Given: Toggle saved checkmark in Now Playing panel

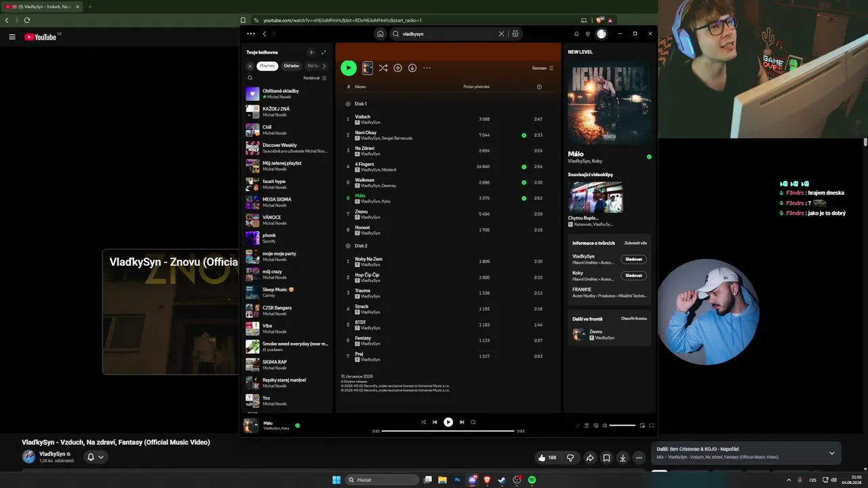Looking at the screenshot, I should point(649,157).
